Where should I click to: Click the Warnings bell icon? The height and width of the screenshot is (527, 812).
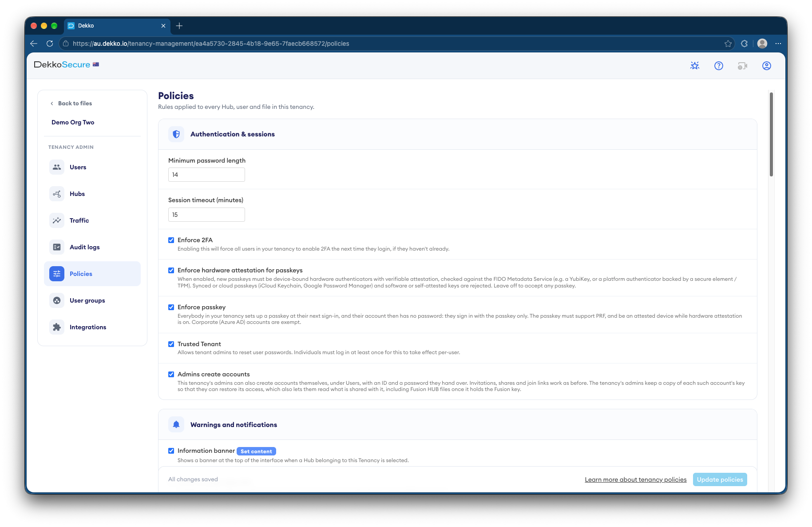pyautogui.click(x=176, y=425)
